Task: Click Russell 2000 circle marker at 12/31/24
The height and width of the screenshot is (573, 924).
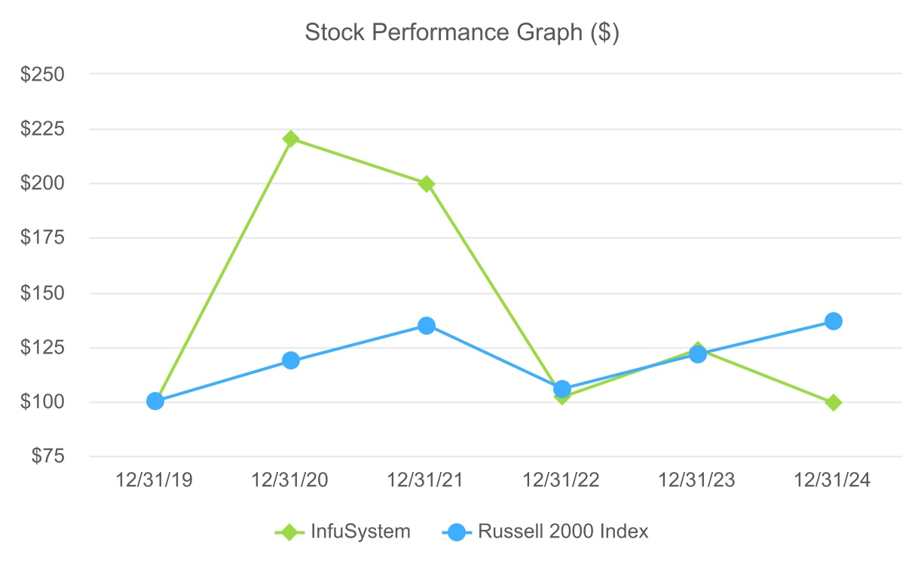Action: 833,321
